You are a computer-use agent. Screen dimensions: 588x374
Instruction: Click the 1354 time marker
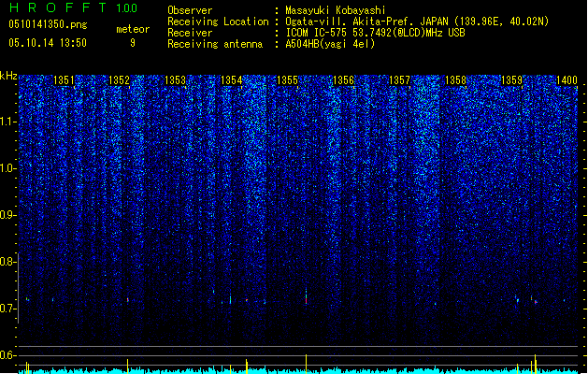232,80
